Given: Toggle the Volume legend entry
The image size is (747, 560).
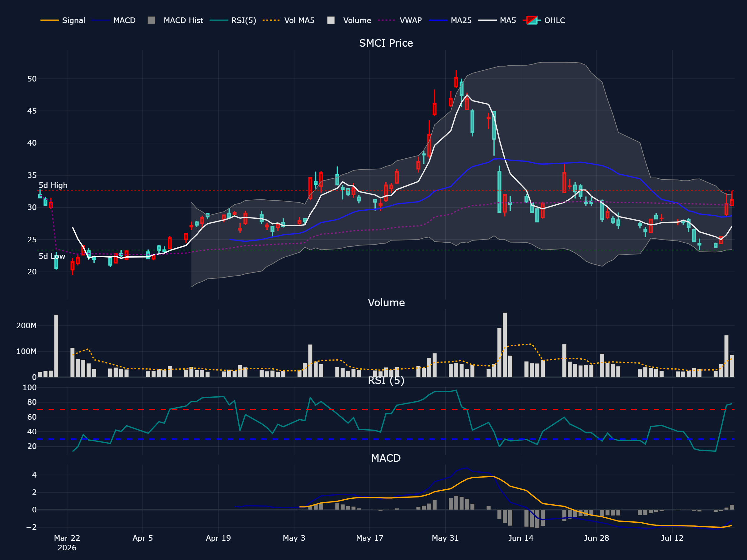Looking at the screenshot, I should click(349, 20).
